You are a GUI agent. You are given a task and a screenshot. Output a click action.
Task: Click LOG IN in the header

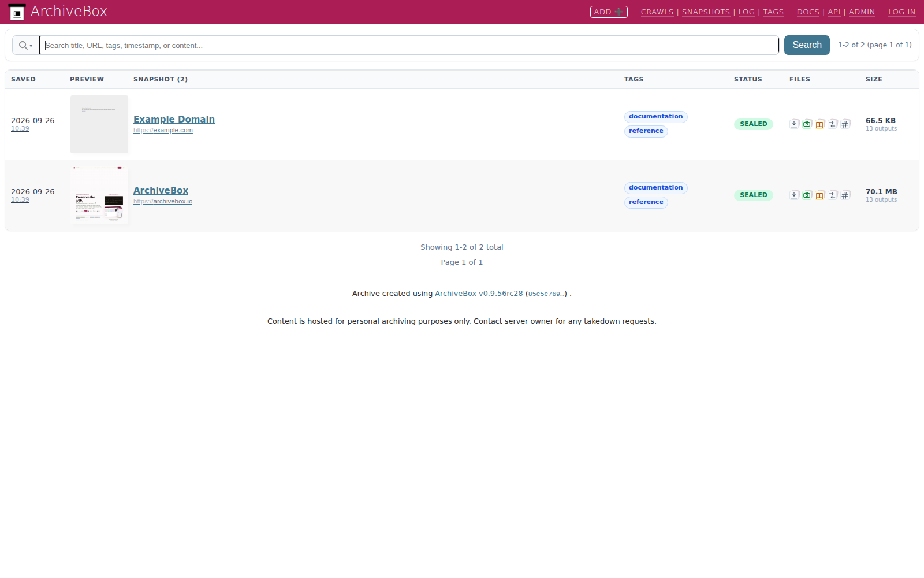(901, 12)
